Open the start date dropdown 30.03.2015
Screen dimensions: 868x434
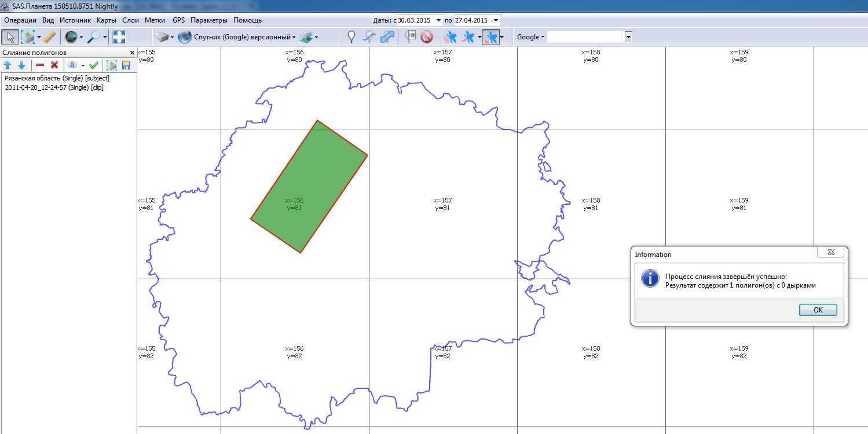pyautogui.click(x=438, y=20)
